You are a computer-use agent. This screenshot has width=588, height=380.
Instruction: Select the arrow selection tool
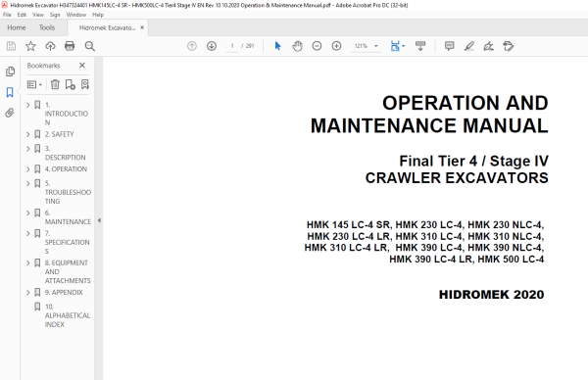(277, 46)
